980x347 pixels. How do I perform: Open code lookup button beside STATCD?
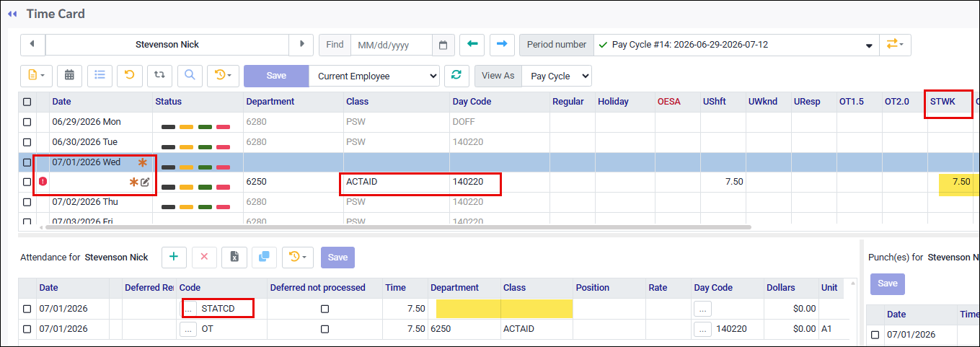188,309
